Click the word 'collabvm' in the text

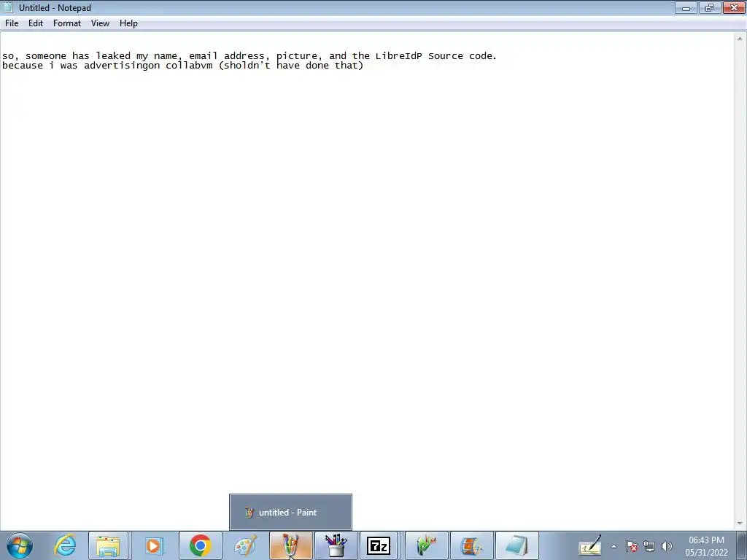(189, 65)
